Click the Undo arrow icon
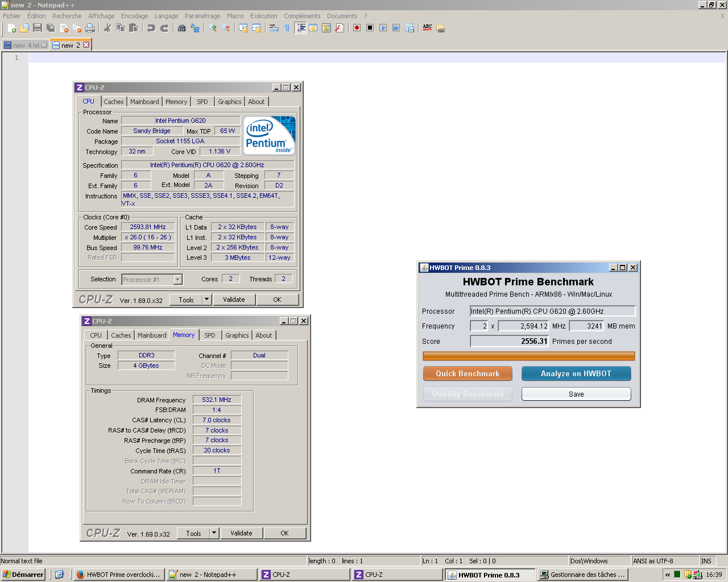Viewport: 728px width, 582px height. coord(151,28)
